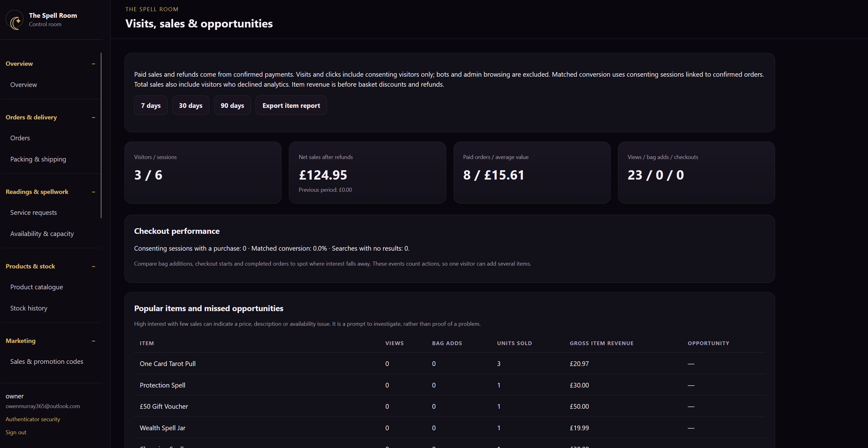Click Previous period: £0.00 text
The width and height of the screenshot is (868, 448).
coord(325,190)
